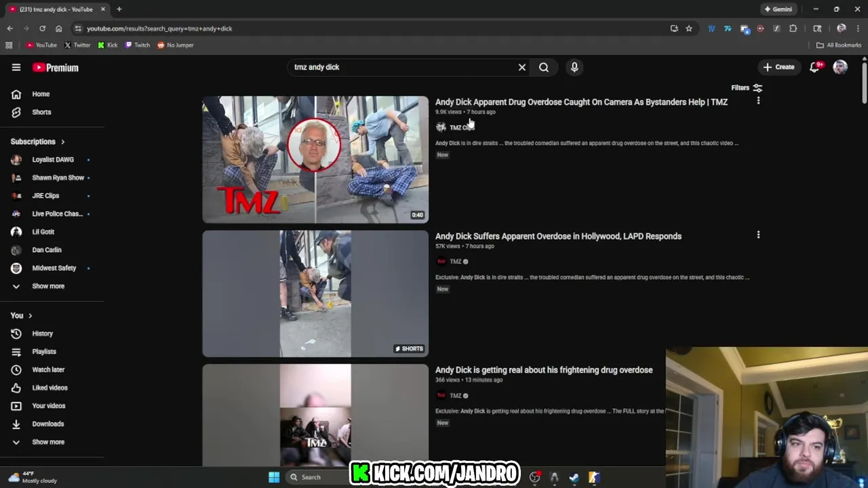Click the Create button

[778, 67]
